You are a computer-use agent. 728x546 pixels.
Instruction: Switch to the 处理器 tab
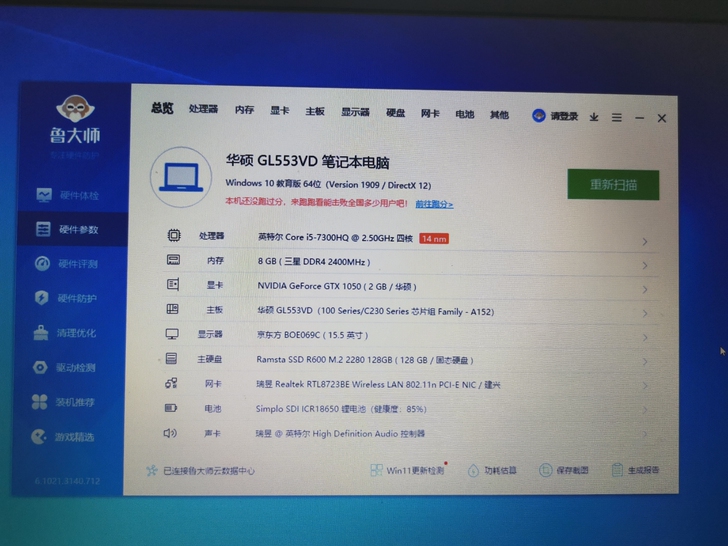203,109
